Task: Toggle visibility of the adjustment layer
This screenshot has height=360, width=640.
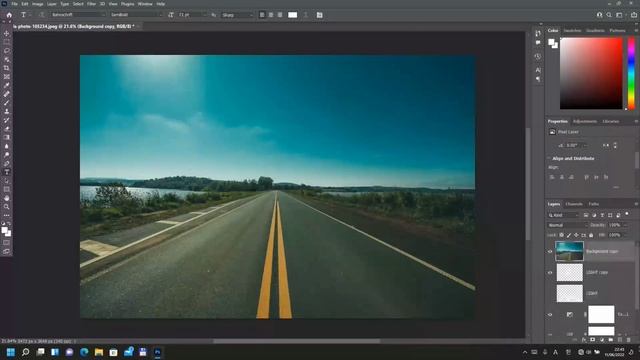Action: (x=550, y=314)
